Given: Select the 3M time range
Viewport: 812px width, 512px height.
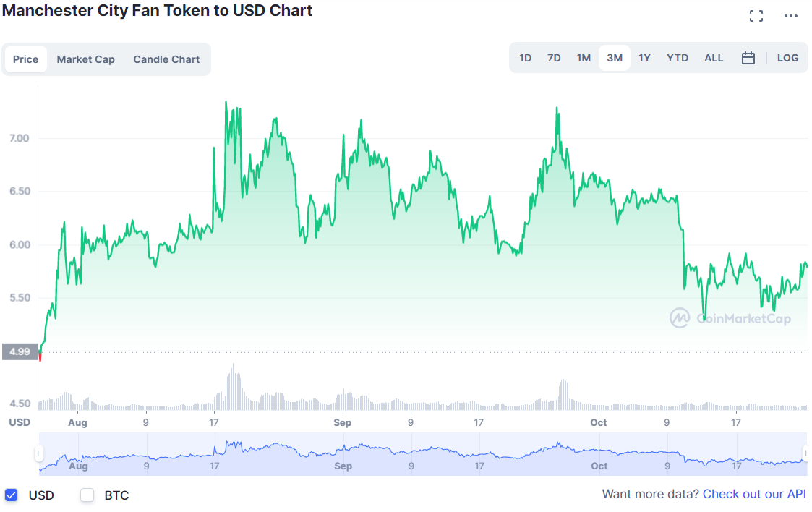Looking at the screenshot, I should 615,58.
